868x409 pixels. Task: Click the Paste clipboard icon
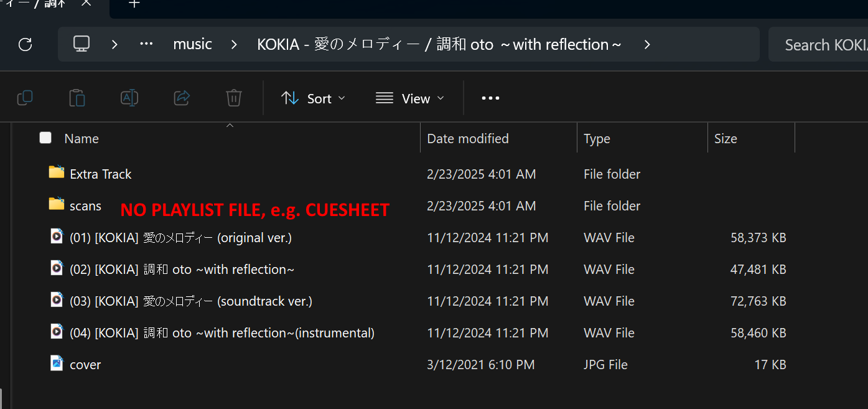[x=77, y=98]
